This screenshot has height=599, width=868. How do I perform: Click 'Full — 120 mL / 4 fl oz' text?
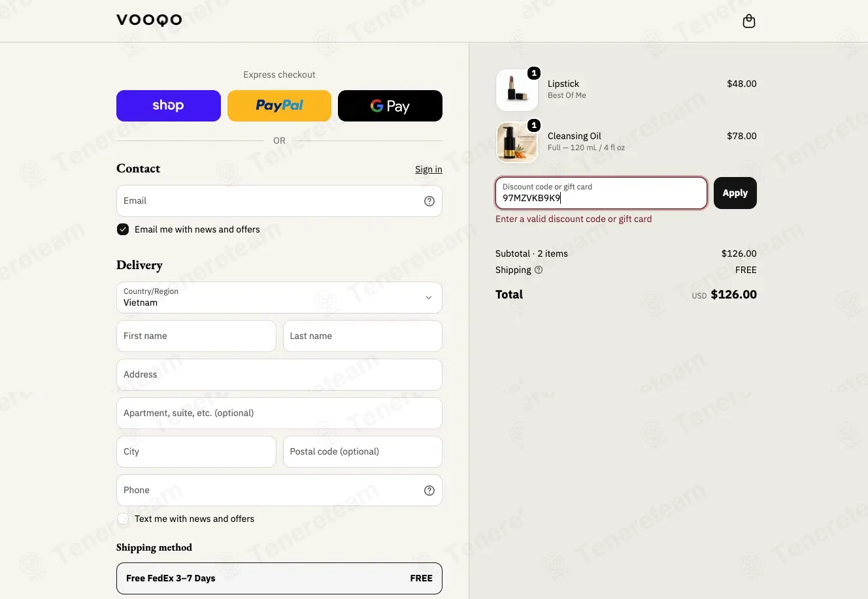[586, 148]
